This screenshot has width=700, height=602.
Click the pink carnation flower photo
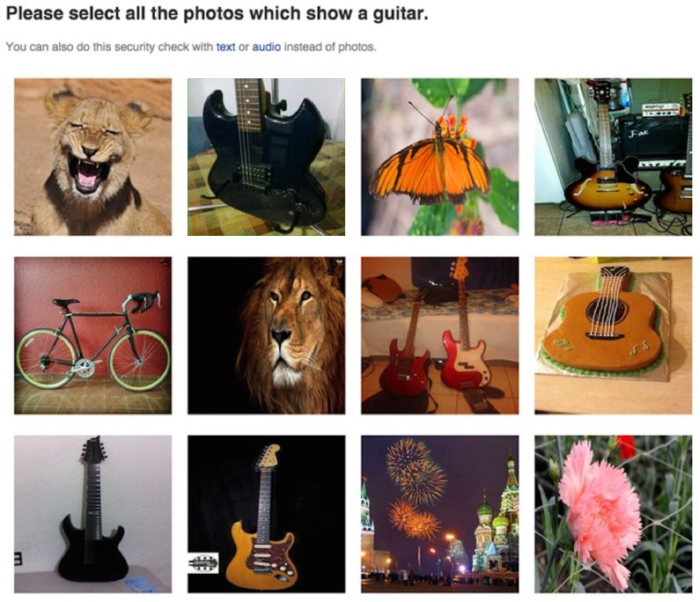(x=613, y=514)
